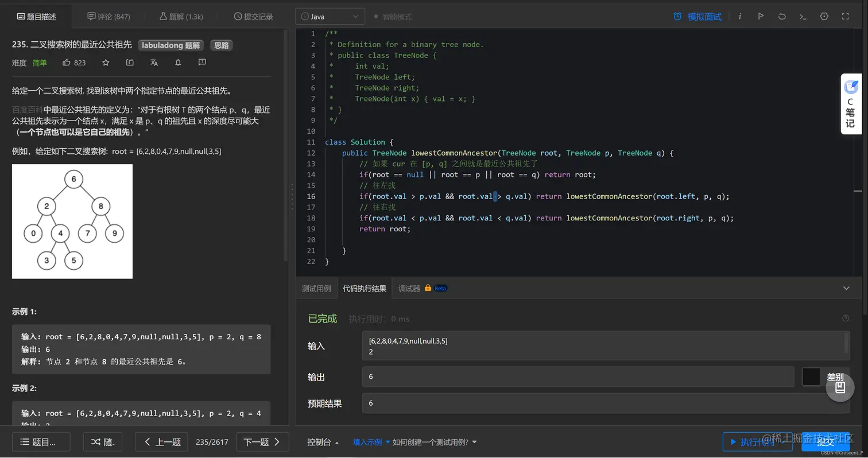Click the italic i info icon
This screenshot has width=868, height=458.
click(740, 16)
